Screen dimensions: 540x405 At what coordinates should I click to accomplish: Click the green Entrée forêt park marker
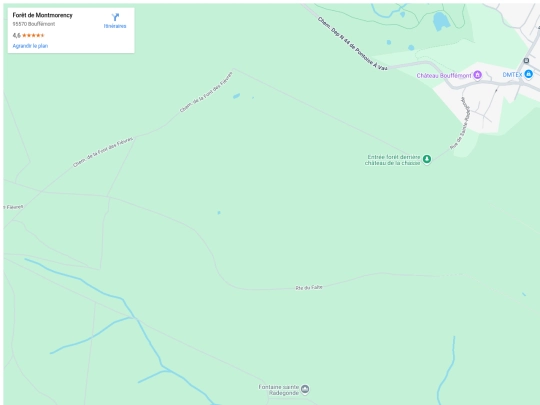click(x=427, y=159)
